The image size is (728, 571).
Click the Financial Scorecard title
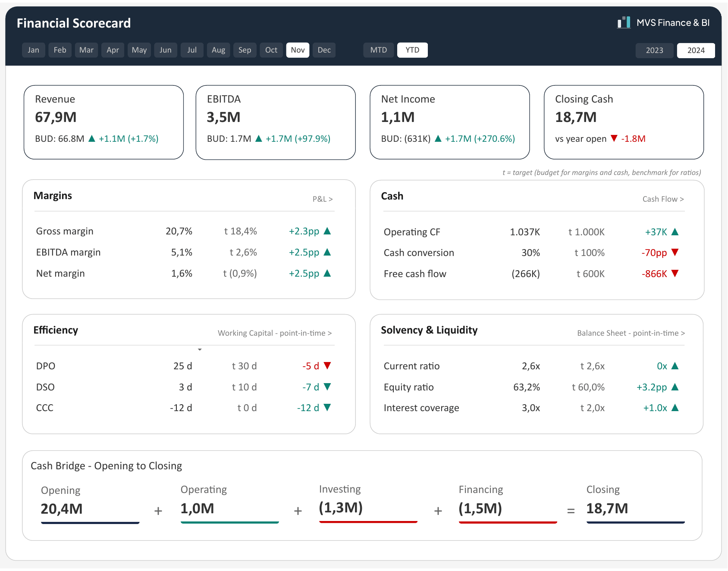(74, 23)
